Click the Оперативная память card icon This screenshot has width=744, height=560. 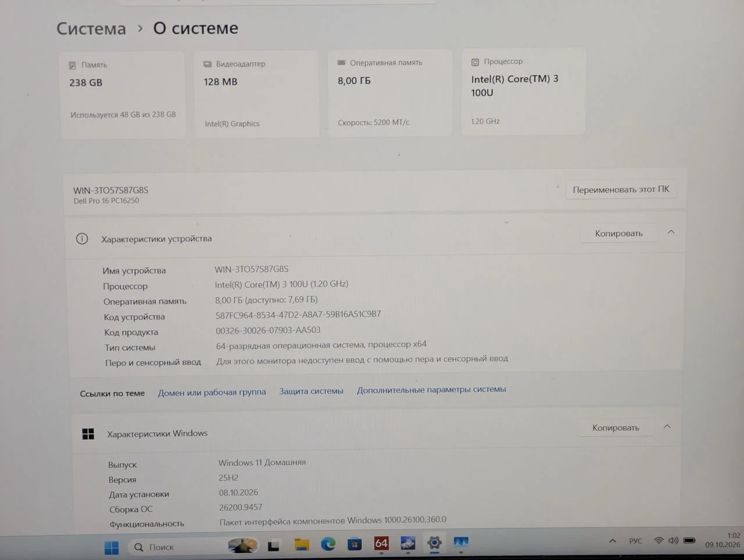342,63
